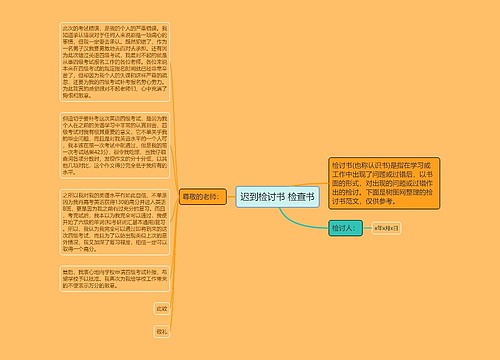Select the paragraph about 申请四级考试补报
Viewport: 500px width, 360px height.
[x=115, y=279]
